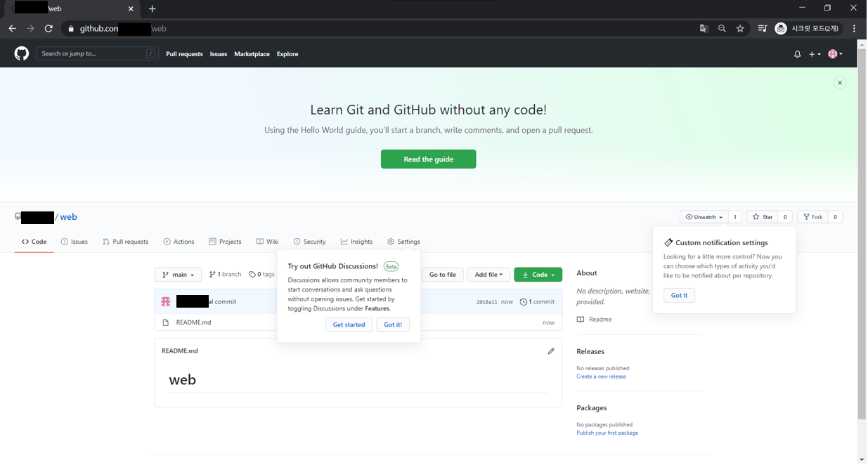Switch to the Security tab

[x=309, y=242]
